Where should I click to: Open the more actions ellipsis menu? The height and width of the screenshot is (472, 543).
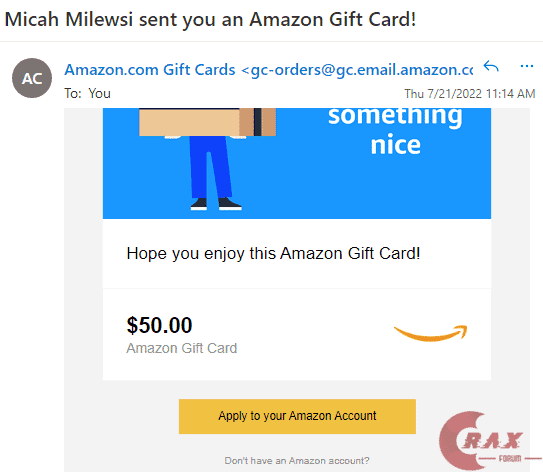pyautogui.click(x=526, y=66)
